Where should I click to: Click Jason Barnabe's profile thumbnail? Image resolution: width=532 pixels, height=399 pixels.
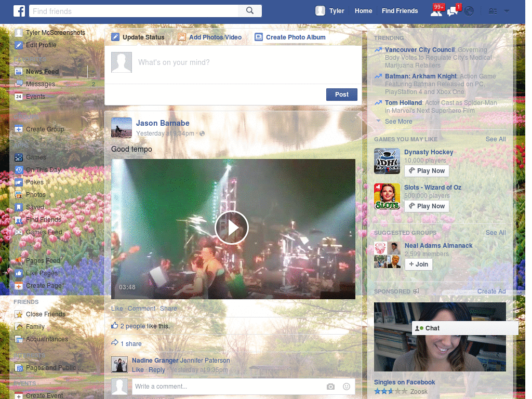point(122,128)
